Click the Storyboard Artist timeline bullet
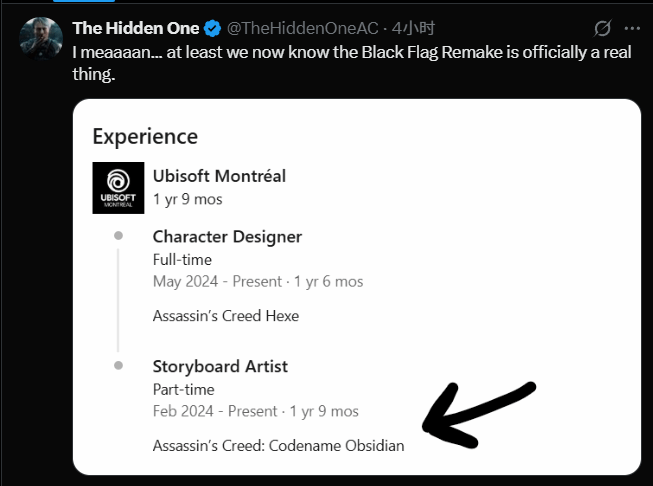Image resolution: width=653 pixels, height=486 pixels. (x=118, y=365)
